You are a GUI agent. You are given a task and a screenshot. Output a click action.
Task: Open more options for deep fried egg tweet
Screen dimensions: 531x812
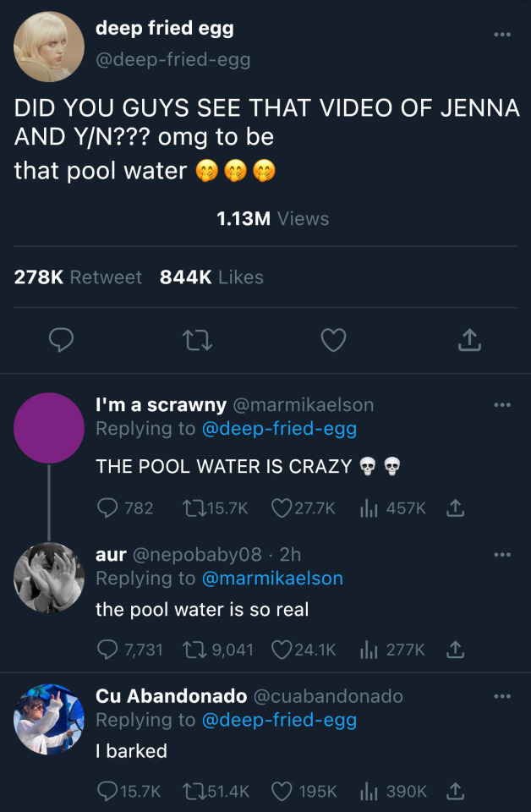pos(502,35)
